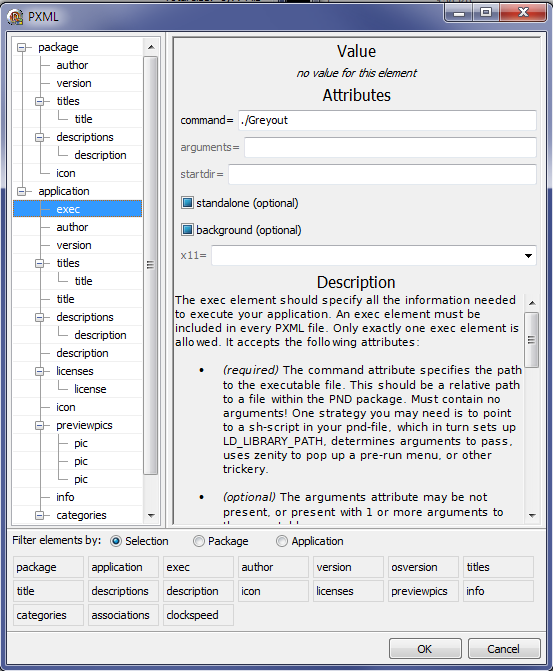Click the osversion element button
Viewport: 553px width, 671px height.
(x=423, y=567)
